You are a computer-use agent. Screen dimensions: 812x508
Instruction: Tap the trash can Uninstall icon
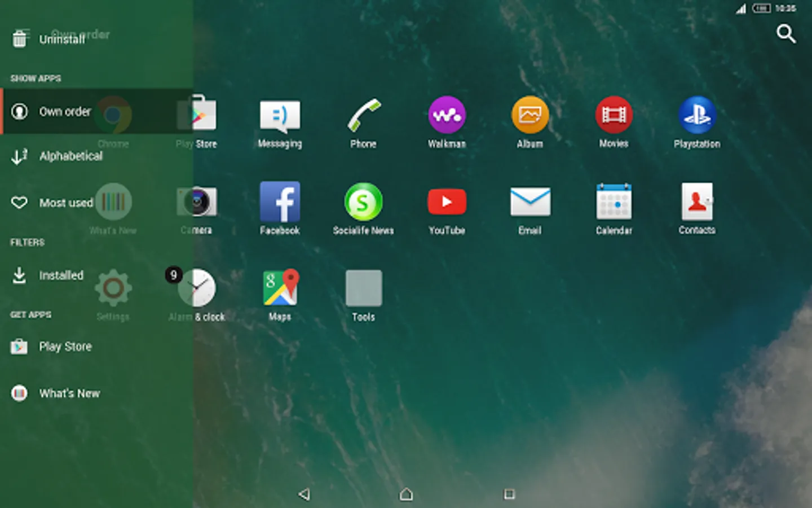pyautogui.click(x=20, y=38)
